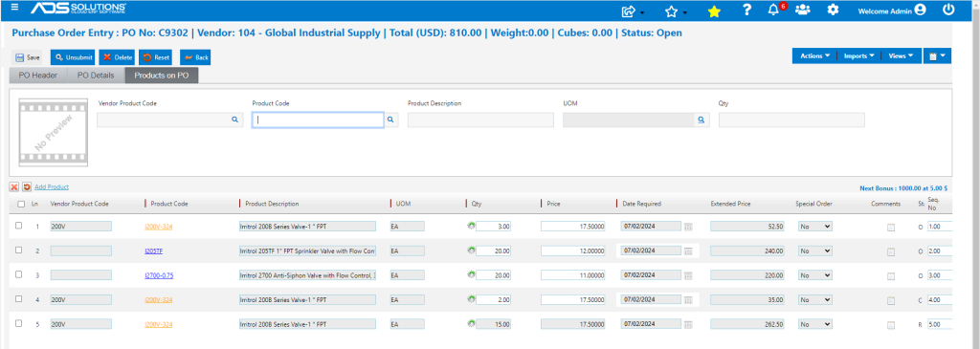980x349 pixels.
Task: Open I2700-0.75 product code link
Action: click(x=159, y=275)
